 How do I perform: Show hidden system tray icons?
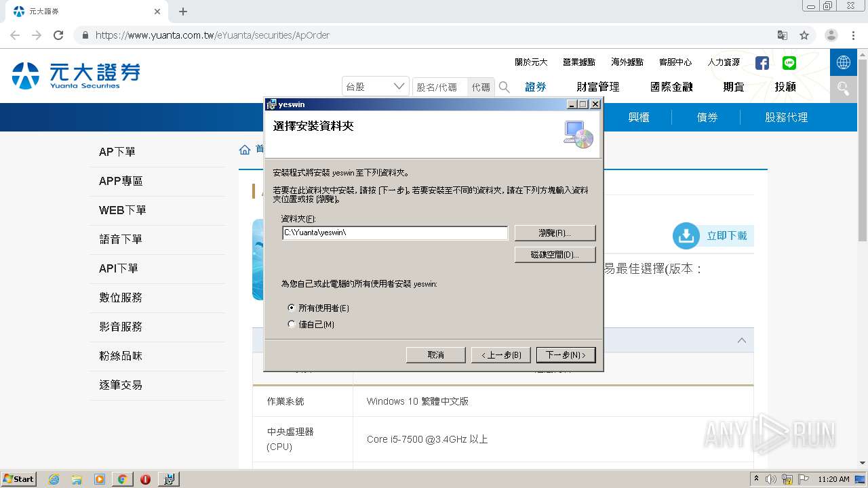pos(756,479)
